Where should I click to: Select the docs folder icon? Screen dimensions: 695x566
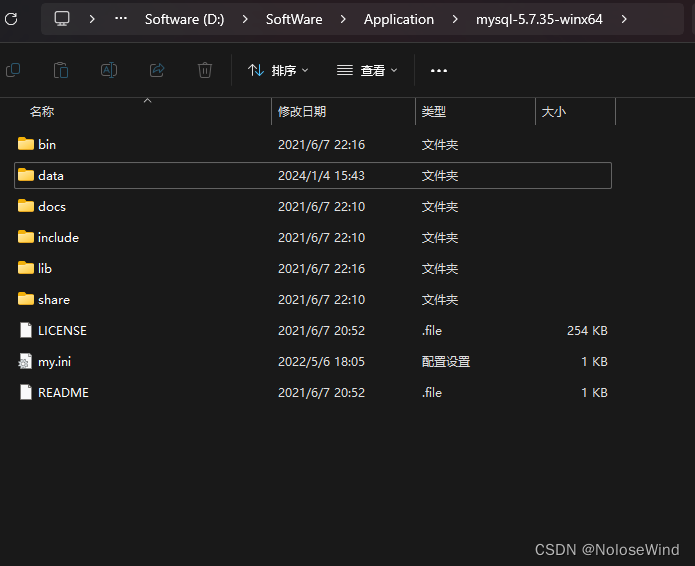click(x=26, y=206)
